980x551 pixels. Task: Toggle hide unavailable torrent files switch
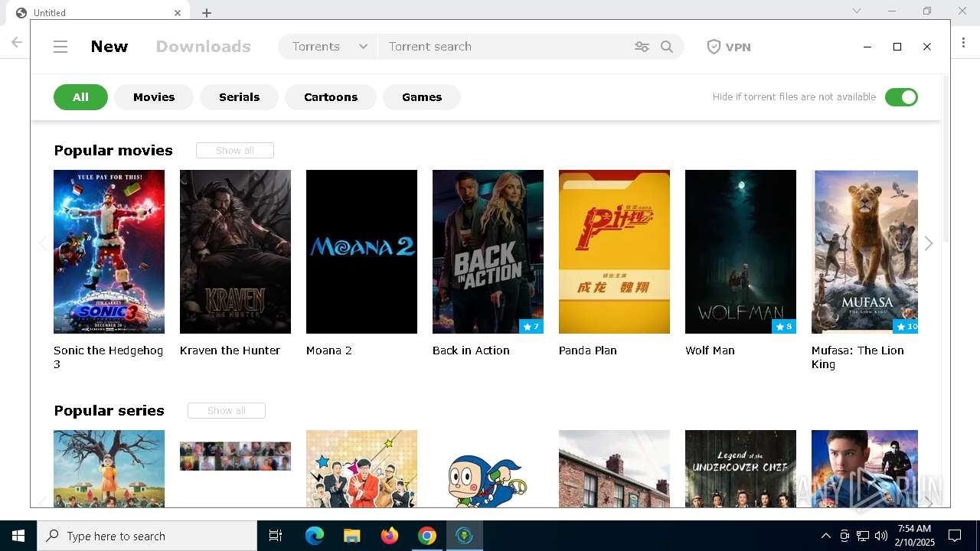[901, 97]
